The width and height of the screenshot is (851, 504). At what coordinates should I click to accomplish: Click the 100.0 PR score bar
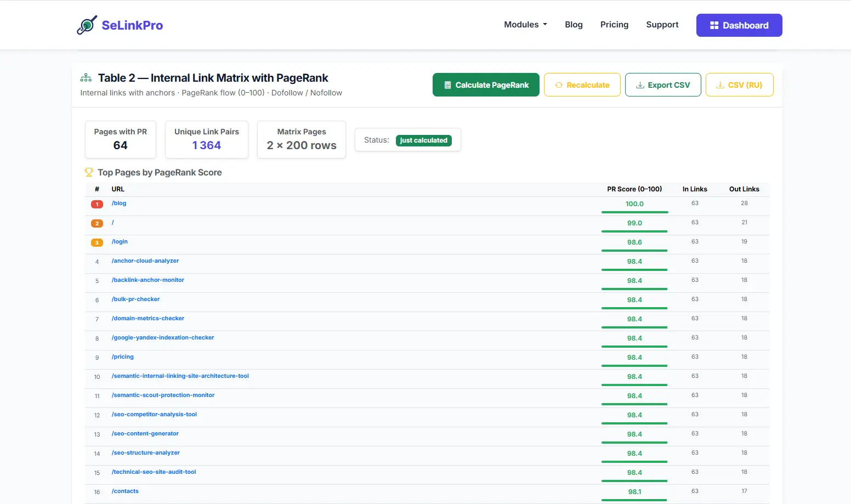pyautogui.click(x=634, y=212)
